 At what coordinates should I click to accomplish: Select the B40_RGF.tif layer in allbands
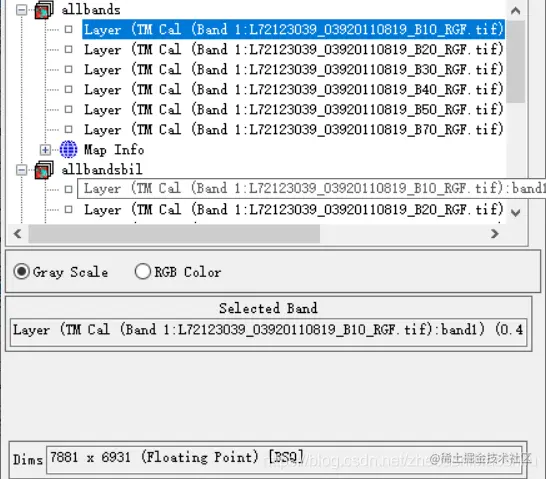[x=294, y=89]
